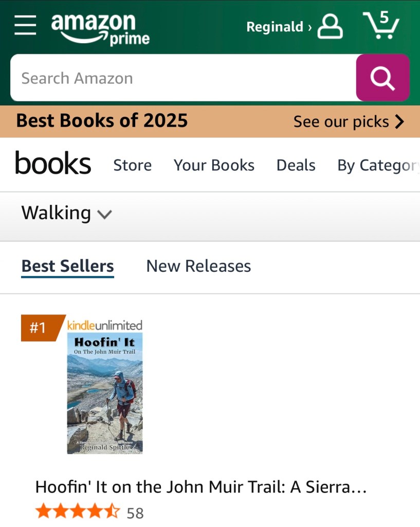The width and height of the screenshot is (420, 527).
Task: Click the kindleunlimited label
Action: point(105,325)
